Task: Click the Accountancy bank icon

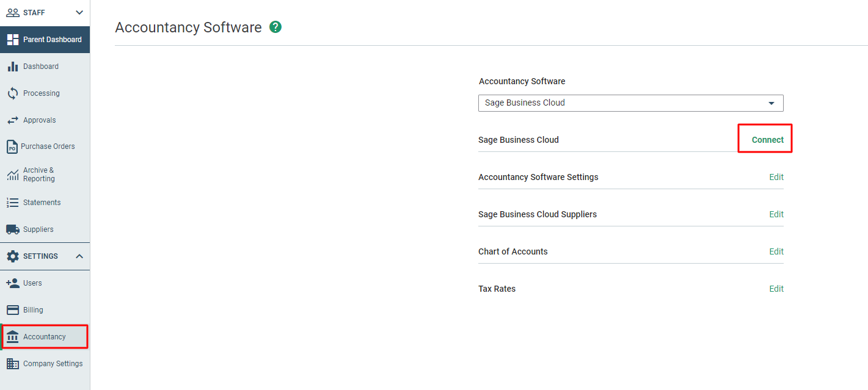Action: coord(12,337)
